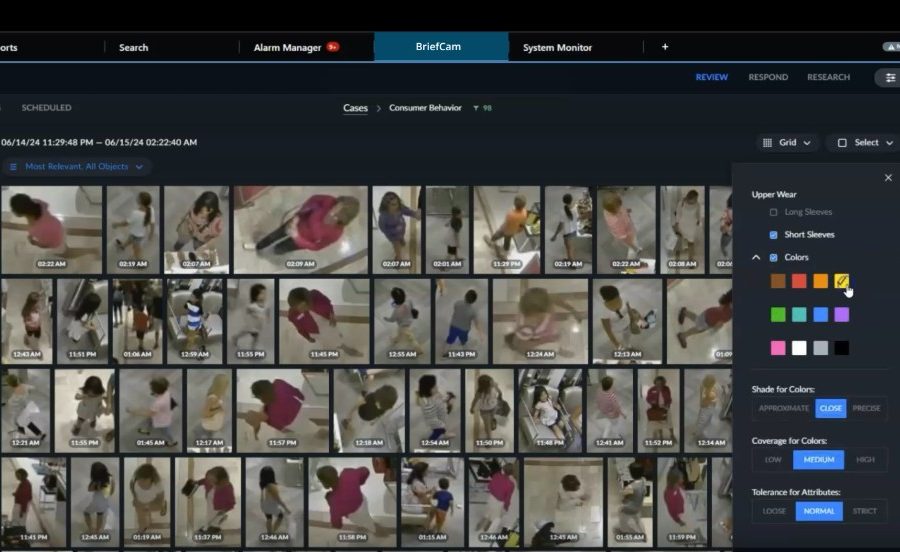This screenshot has height=552, width=900.
Task: Open the pink-shirt thumbnail stamped 02:09 AM
Action: 300,228
